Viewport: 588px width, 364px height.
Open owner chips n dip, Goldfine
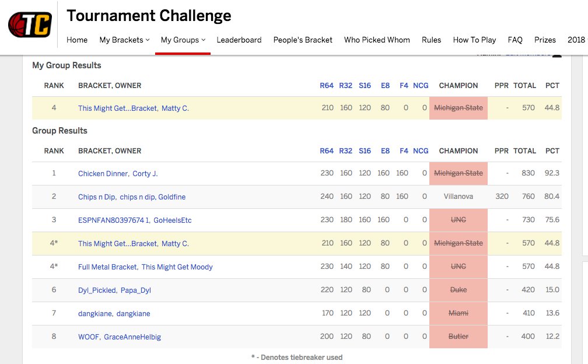pos(153,197)
